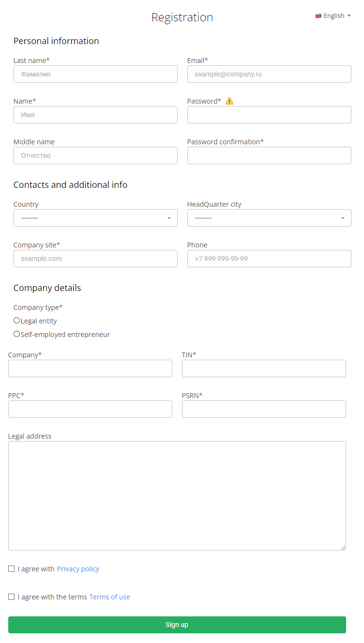Tick the Privacy policy agreement checkbox
Screen dimensions: 364x643
(12, 569)
